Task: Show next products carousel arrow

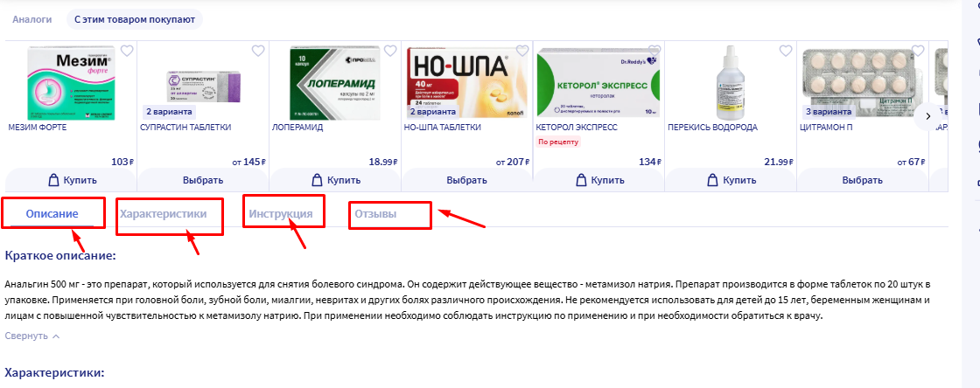Action: pos(928,116)
